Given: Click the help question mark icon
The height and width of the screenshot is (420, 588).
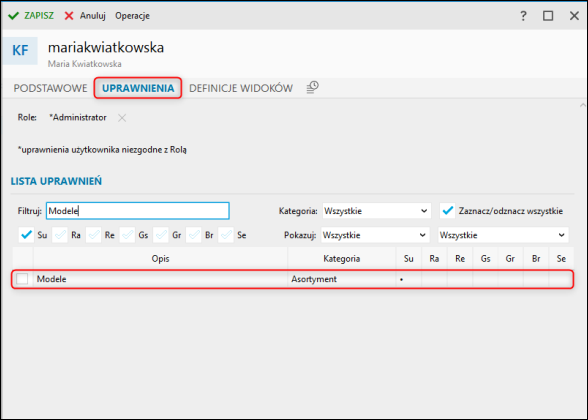Looking at the screenshot, I should 523,16.
